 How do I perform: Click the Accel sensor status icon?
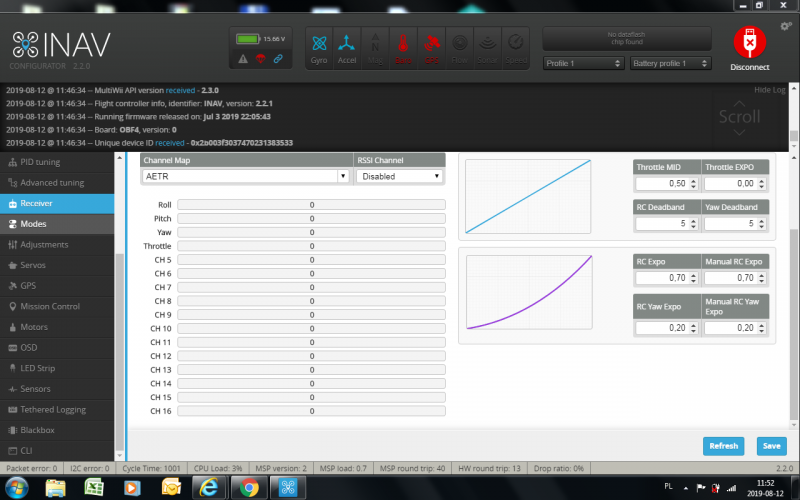point(346,47)
